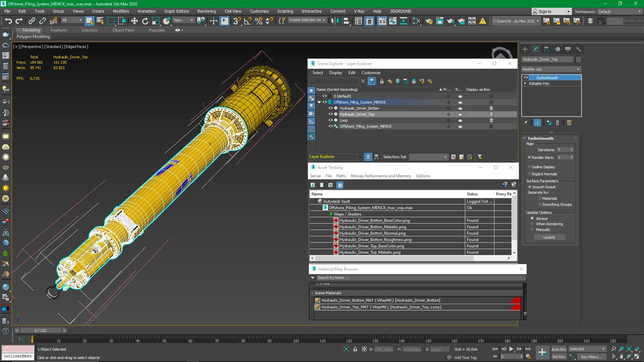Switch to Hierarchy panel tab

pos(546,49)
